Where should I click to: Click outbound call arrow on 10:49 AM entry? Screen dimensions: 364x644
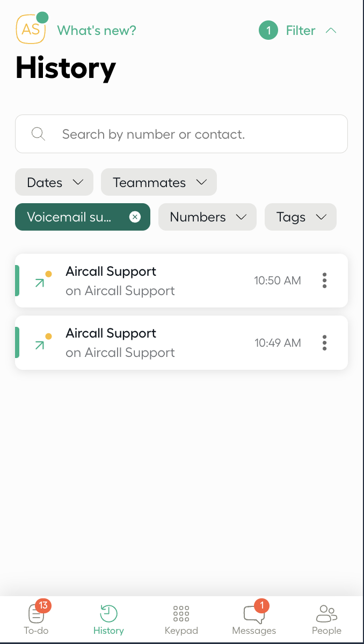point(40,345)
